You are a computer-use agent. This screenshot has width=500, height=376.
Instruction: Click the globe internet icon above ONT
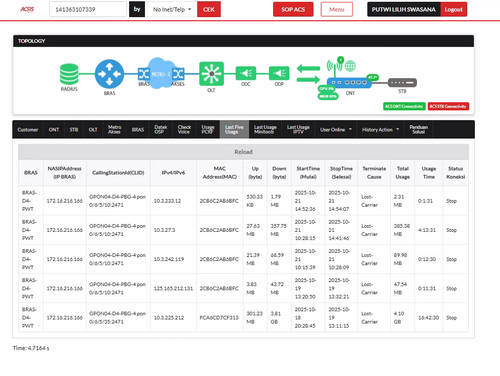350,66
